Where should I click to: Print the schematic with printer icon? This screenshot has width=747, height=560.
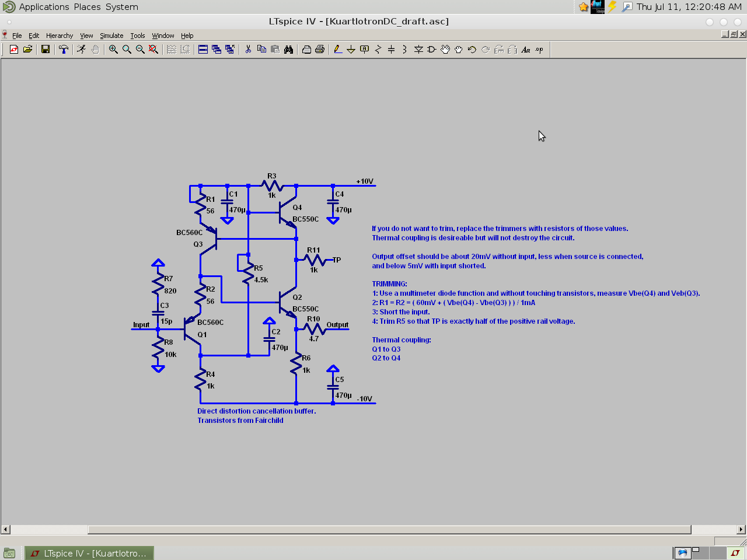(x=320, y=50)
